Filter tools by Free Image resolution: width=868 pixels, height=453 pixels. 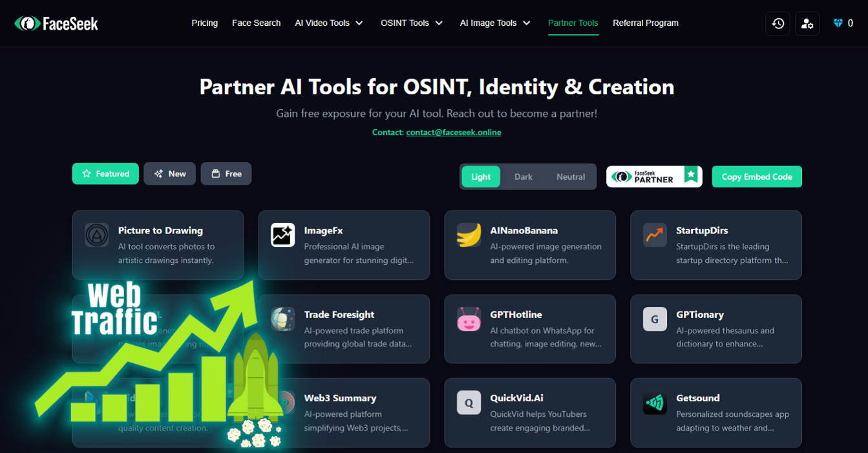pos(226,174)
